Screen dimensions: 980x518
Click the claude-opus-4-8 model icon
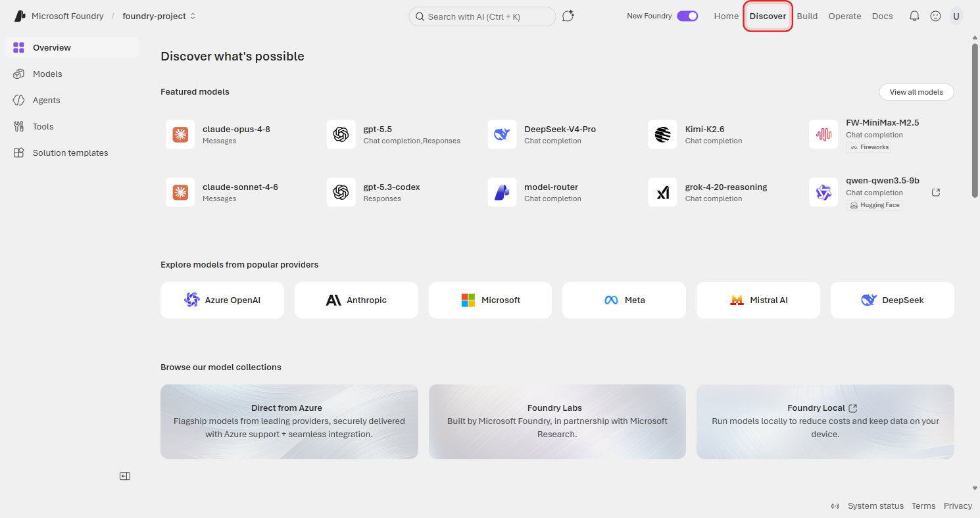(180, 135)
